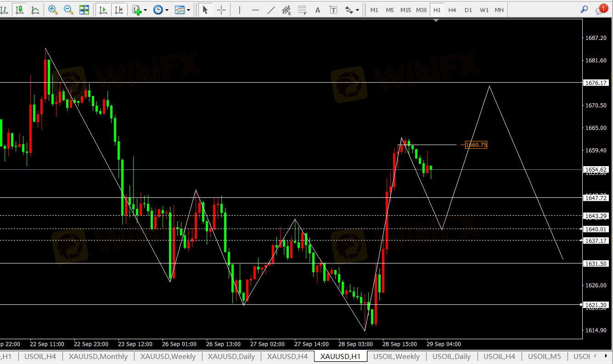Viewport: 613px width, 364px height.
Task: Toggle Auto Scroll chart button
Action: pos(103,10)
